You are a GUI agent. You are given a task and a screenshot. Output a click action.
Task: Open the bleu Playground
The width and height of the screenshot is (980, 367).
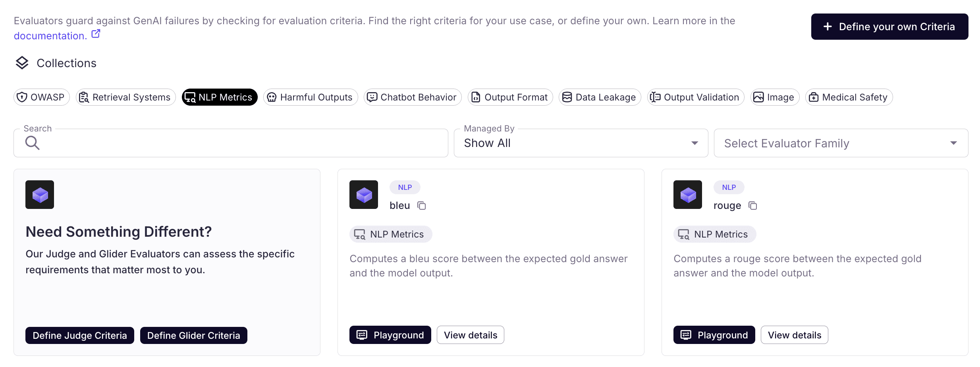pos(390,335)
